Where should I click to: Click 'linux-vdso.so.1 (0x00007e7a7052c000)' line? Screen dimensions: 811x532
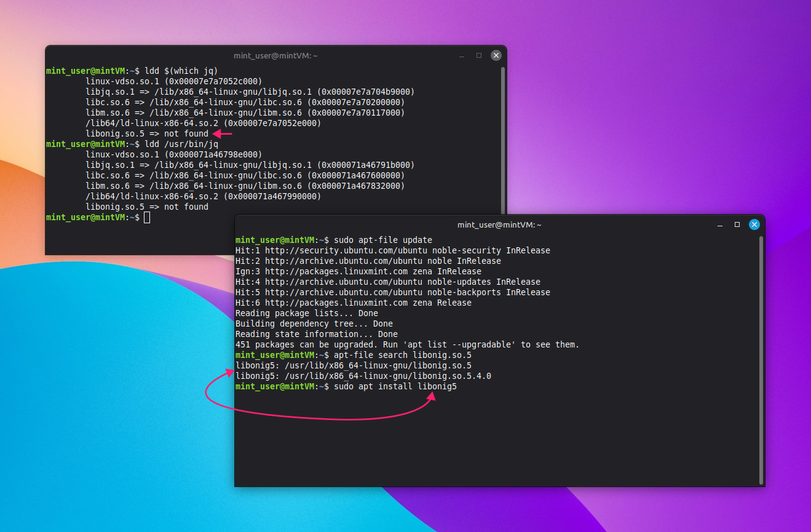tap(174, 81)
